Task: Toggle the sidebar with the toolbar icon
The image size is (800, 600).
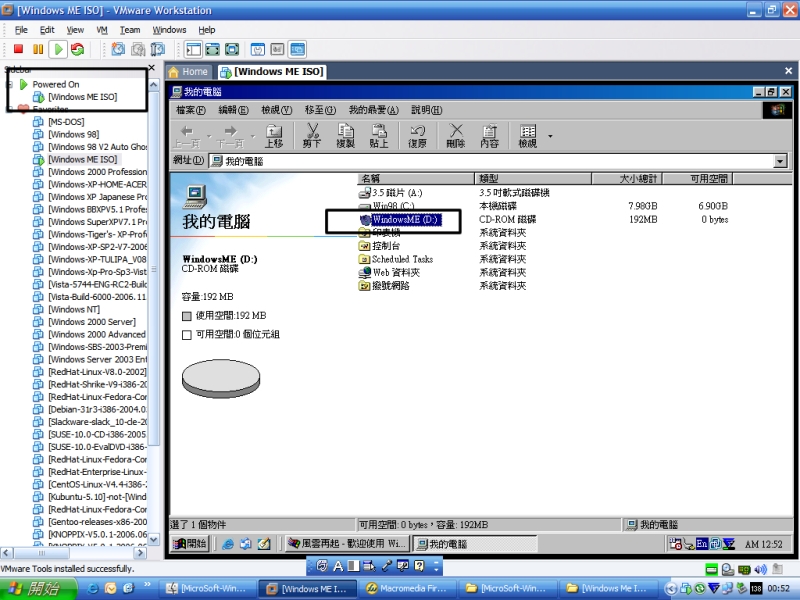Action: [193, 49]
